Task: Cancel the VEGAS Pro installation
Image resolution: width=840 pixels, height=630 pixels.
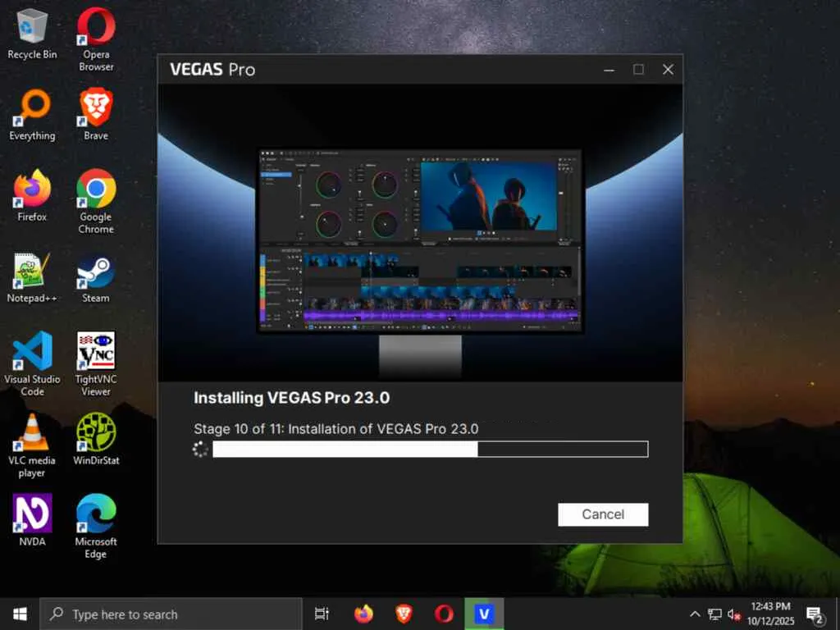Action: [x=603, y=514]
